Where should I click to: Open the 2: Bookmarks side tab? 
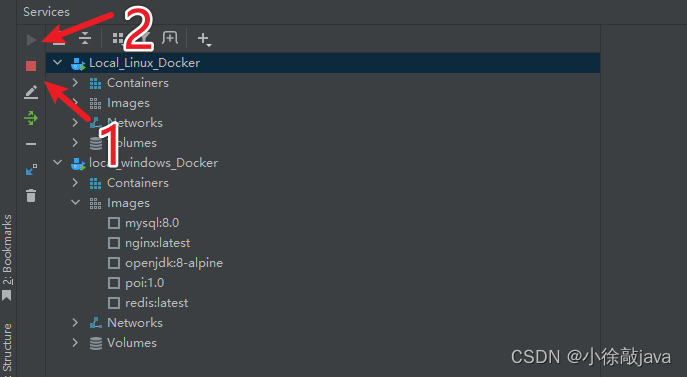[7, 257]
